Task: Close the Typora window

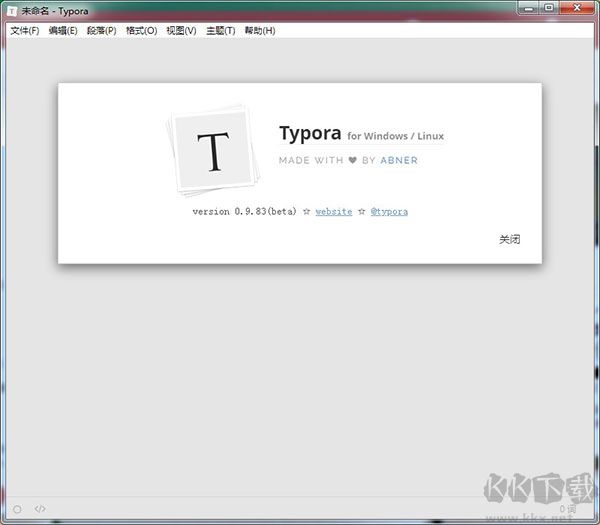Action: [577, 8]
